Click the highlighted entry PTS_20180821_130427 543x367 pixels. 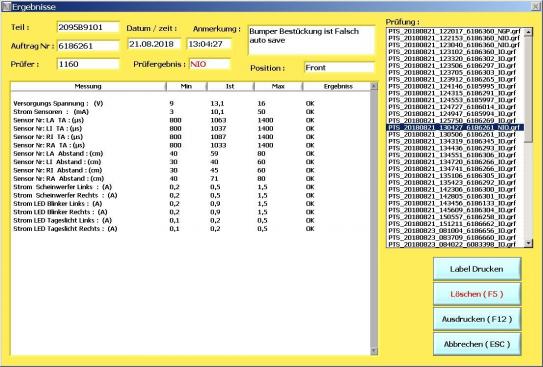tap(454, 127)
